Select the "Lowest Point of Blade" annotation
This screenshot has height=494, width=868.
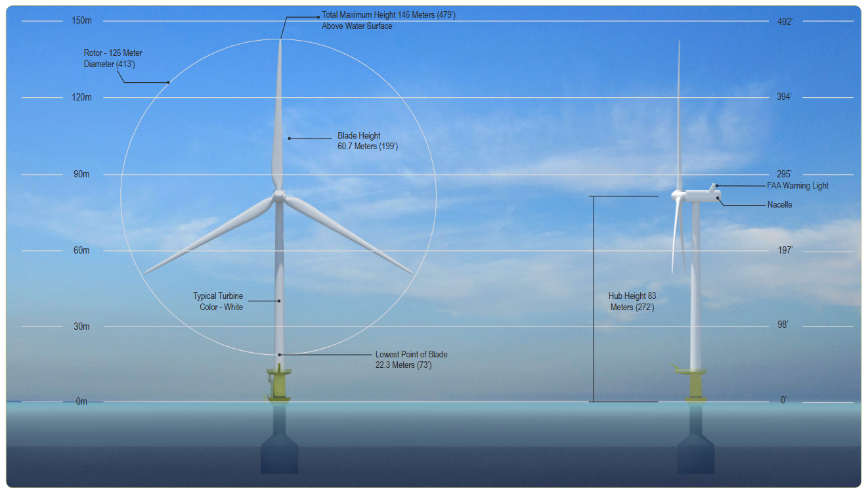(x=411, y=359)
